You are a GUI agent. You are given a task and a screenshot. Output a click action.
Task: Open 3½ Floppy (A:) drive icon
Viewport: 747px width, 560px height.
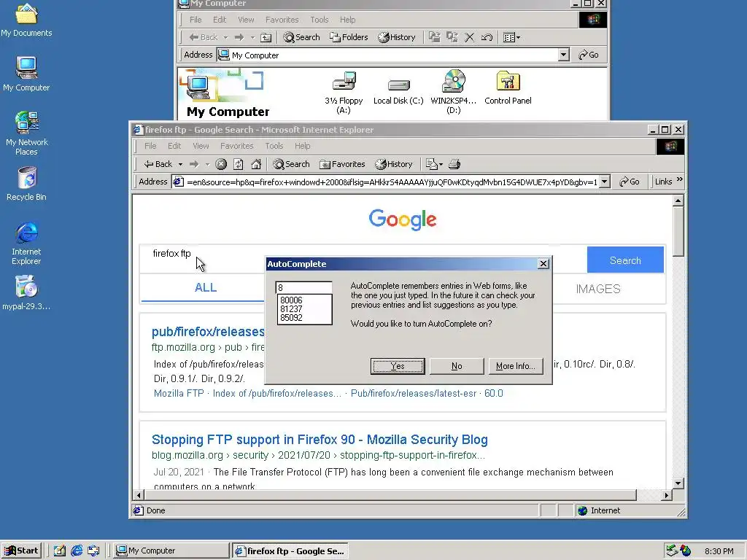pyautogui.click(x=344, y=93)
